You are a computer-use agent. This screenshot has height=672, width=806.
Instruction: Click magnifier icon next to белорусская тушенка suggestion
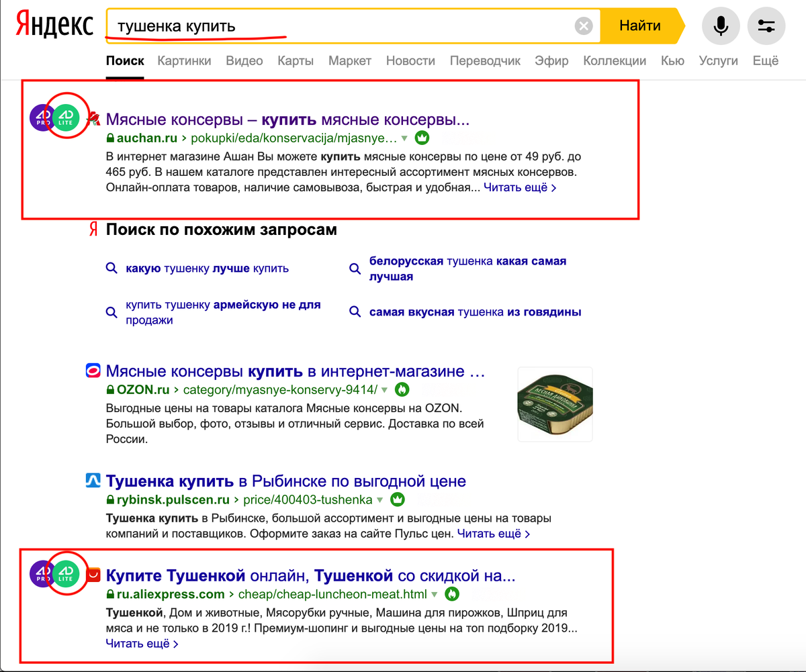click(355, 269)
